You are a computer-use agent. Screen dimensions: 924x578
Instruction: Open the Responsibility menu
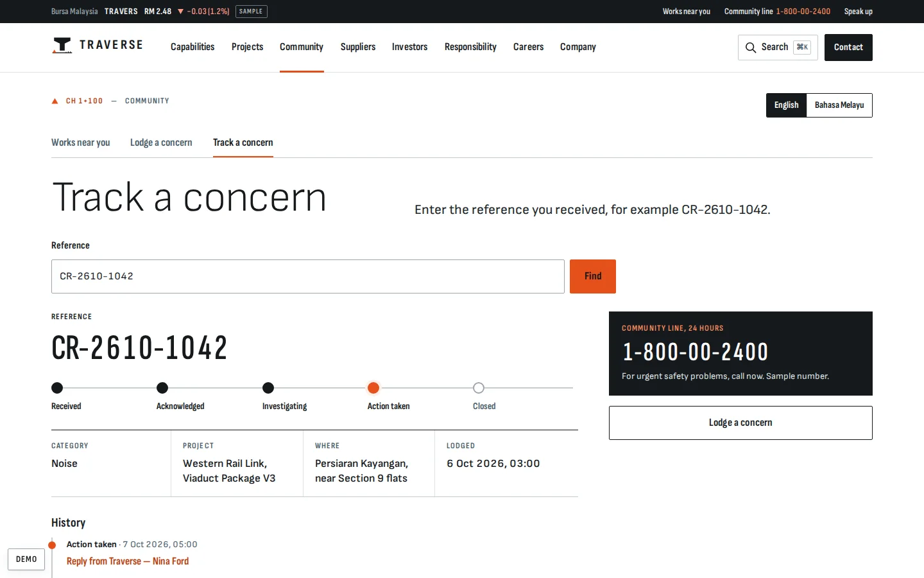point(470,47)
